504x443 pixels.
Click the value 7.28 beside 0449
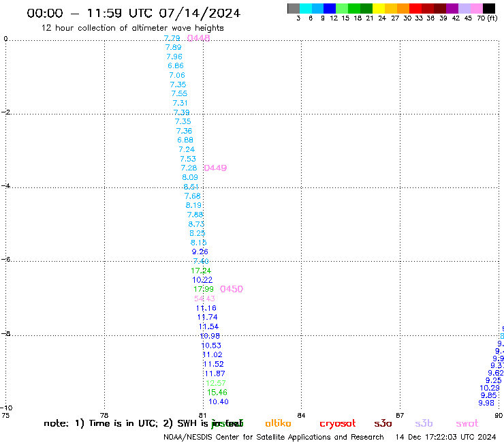189,168
